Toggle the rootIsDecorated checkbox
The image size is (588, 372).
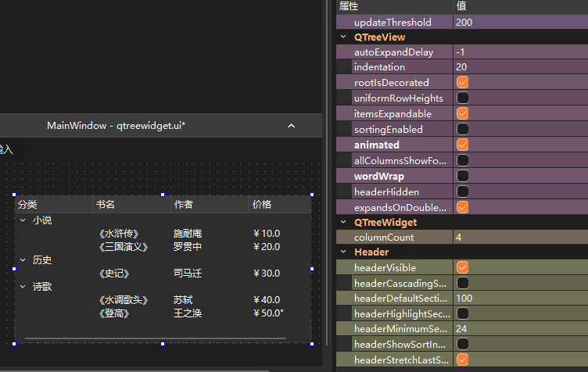click(x=462, y=82)
